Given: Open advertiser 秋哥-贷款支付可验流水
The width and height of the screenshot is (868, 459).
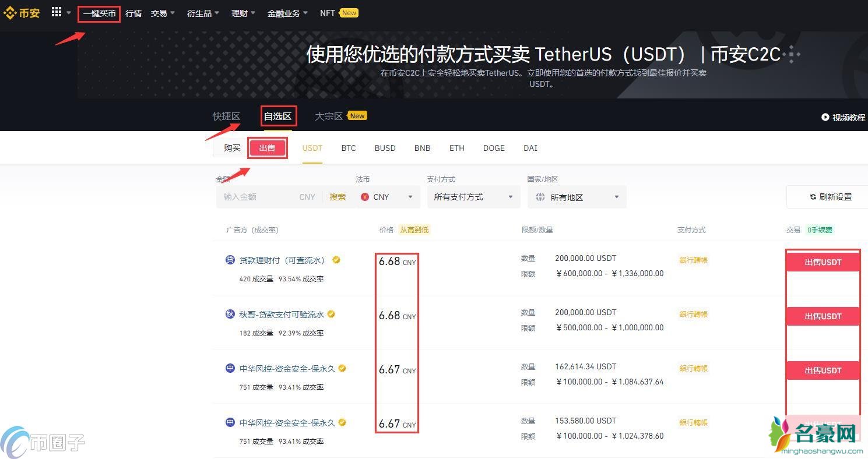Looking at the screenshot, I should (282, 314).
